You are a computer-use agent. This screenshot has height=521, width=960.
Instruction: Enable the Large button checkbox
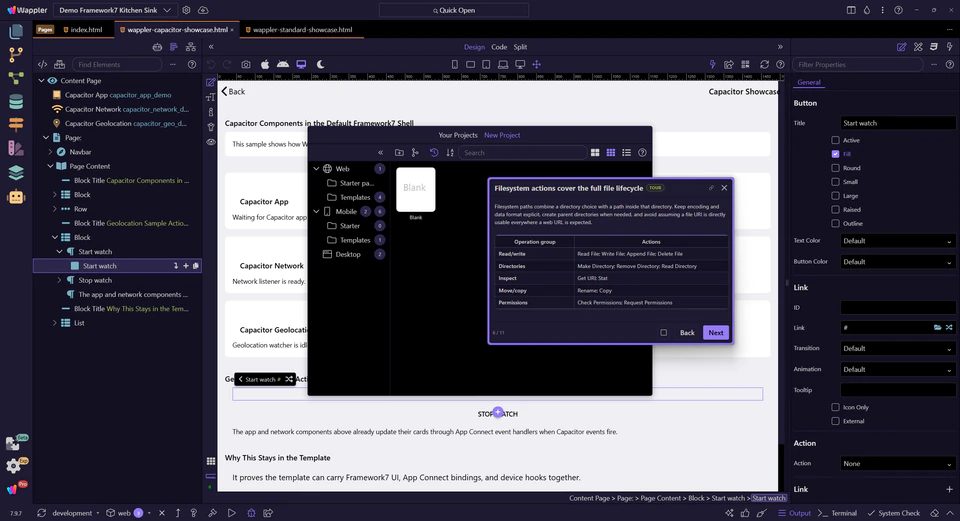pyautogui.click(x=835, y=196)
